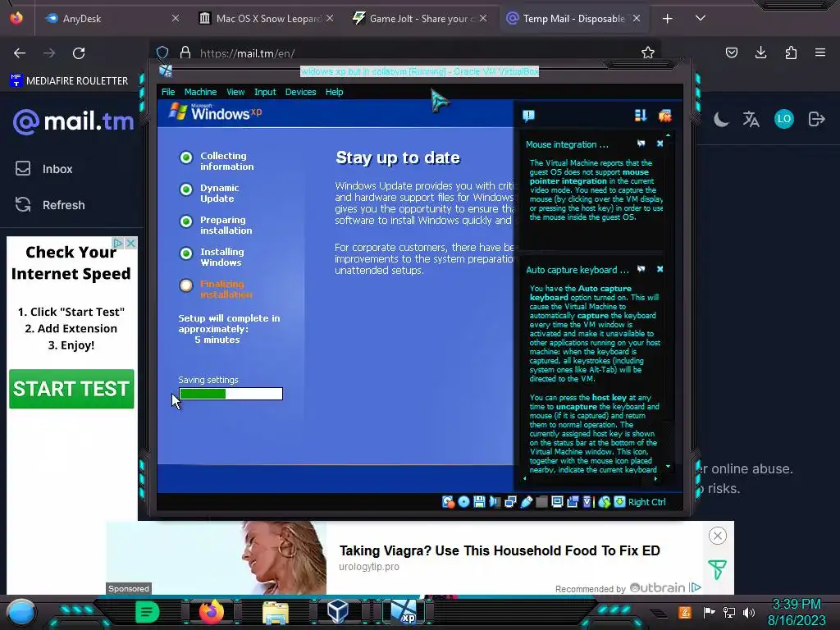The image size is (840, 630).
Task: Click the notification center exclamation bubble icon
Action: [x=529, y=116]
